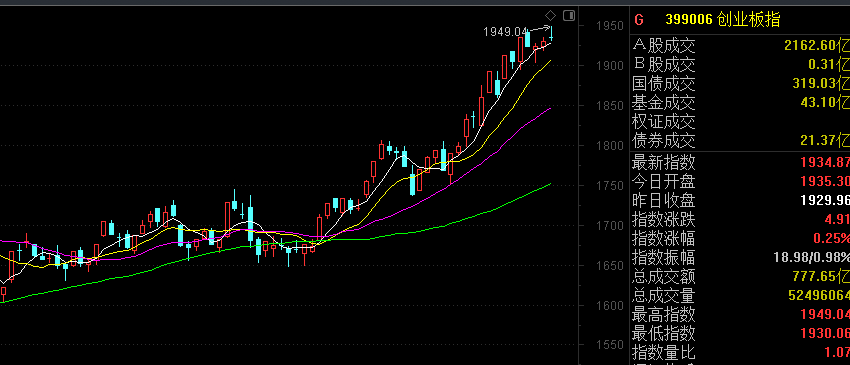Click the 最高指数 row
The height and width of the screenshot is (365, 850).
[x=740, y=315]
